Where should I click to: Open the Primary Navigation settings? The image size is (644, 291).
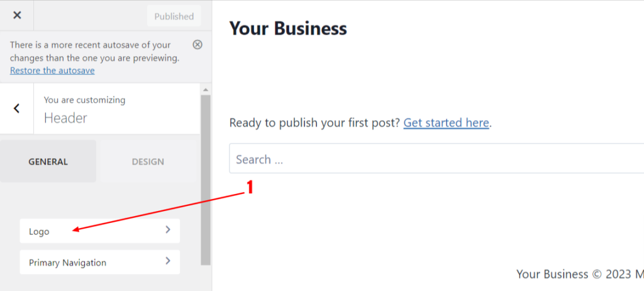click(100, 262)
